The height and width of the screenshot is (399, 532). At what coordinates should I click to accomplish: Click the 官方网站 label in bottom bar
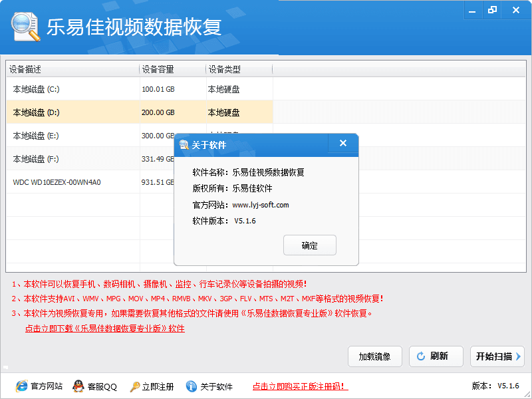47,386
